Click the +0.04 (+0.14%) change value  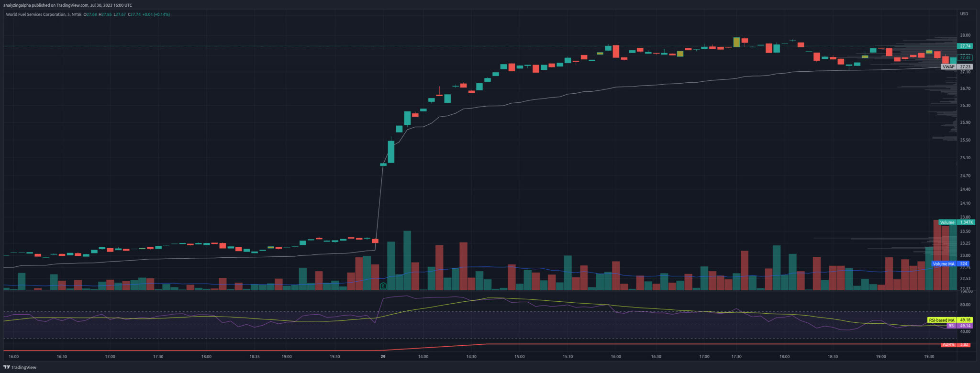point(156,14)
